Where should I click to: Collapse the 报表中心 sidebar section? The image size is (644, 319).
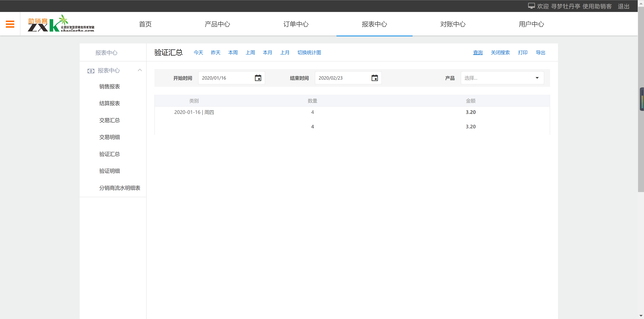[140, 70]
